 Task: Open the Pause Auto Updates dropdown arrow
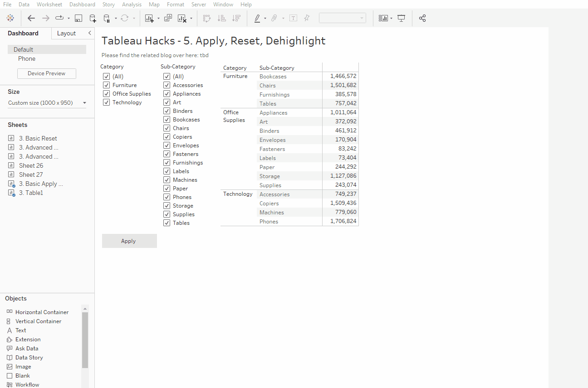coord(116,19)
